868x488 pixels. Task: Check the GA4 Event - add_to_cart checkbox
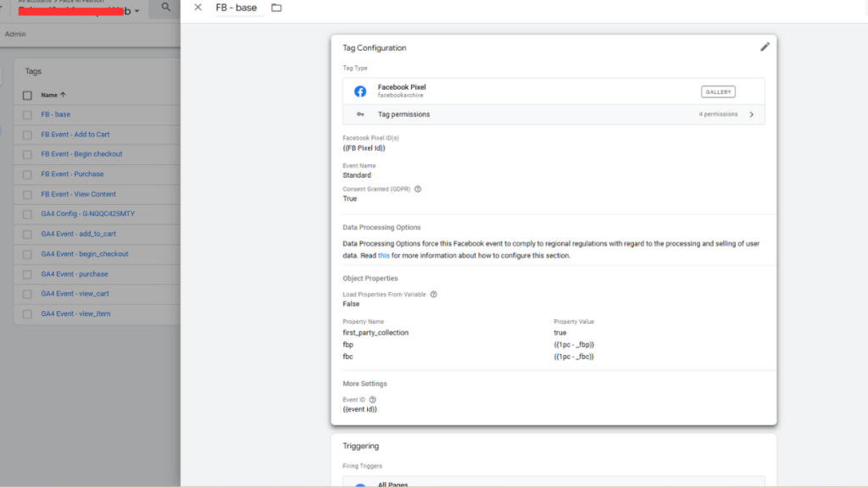click(x=27, y=235)
